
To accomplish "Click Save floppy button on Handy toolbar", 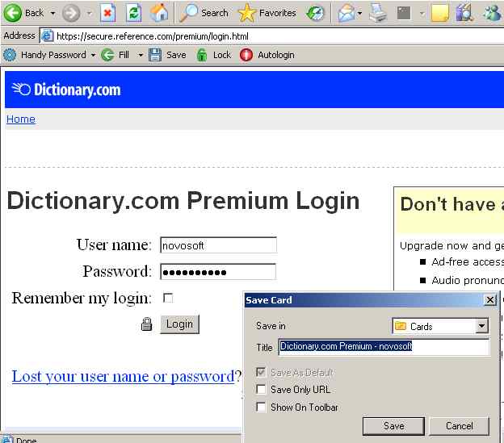I will pos(167,55).
